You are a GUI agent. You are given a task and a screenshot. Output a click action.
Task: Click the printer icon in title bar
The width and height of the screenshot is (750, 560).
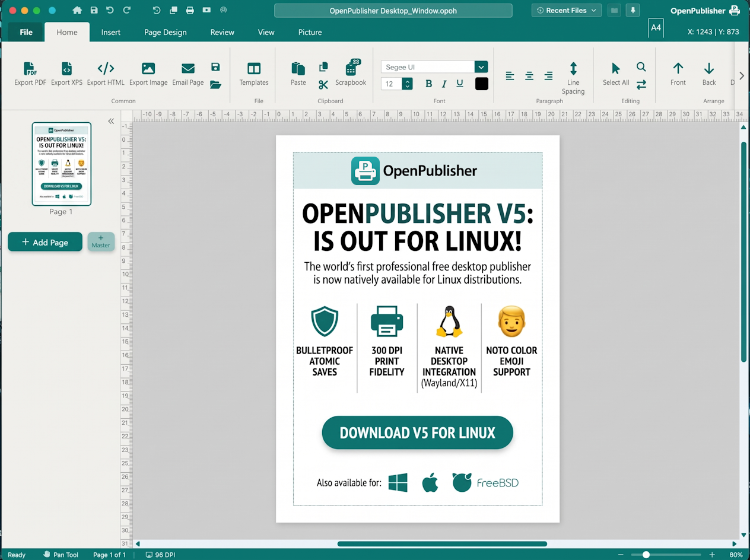coord(190,10)
